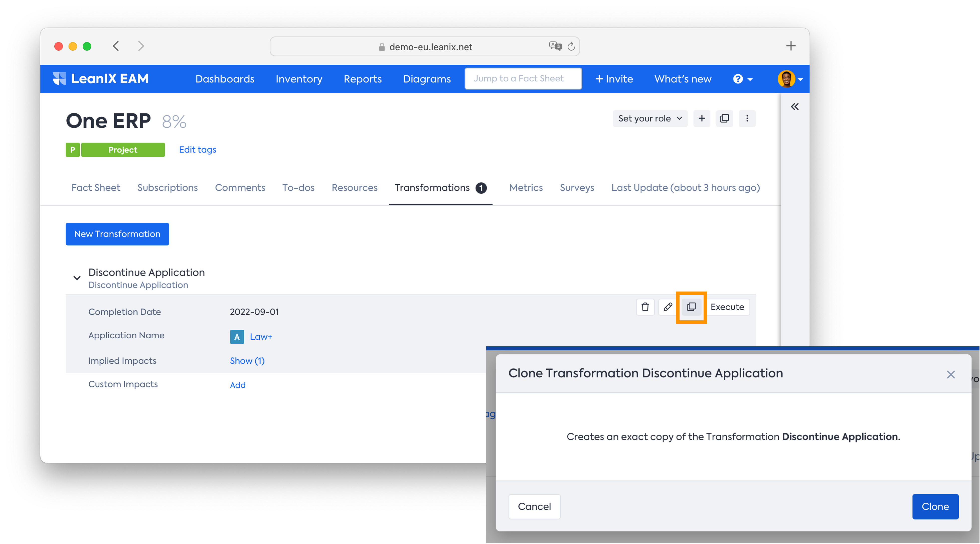
Task: Open the three-dot more options menu
Action: (747, 118)
